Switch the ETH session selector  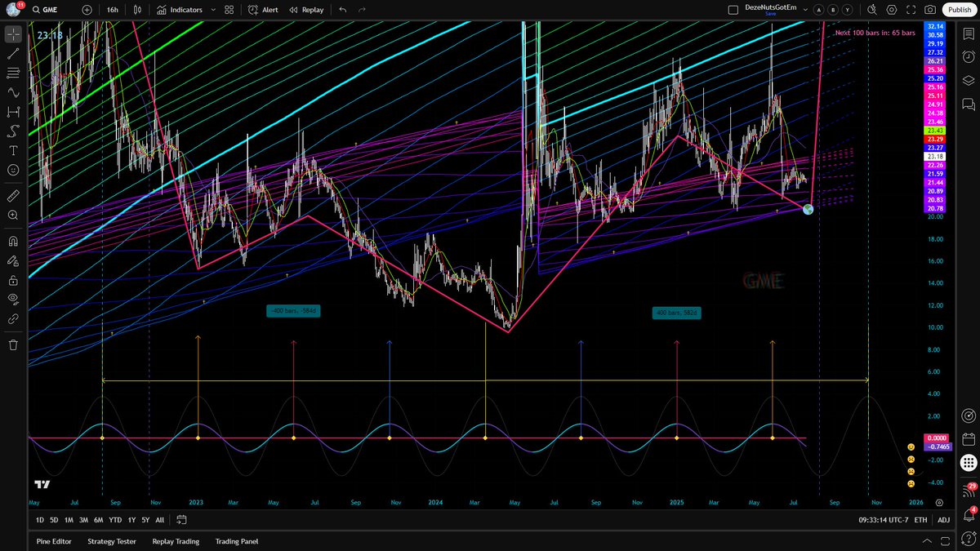coord(920,520)
